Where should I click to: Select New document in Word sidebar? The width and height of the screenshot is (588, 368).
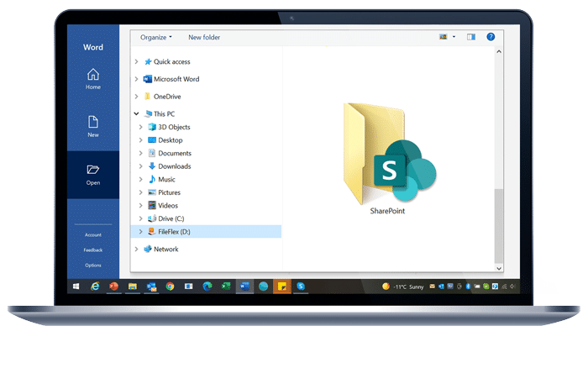[x=93, y=126]
